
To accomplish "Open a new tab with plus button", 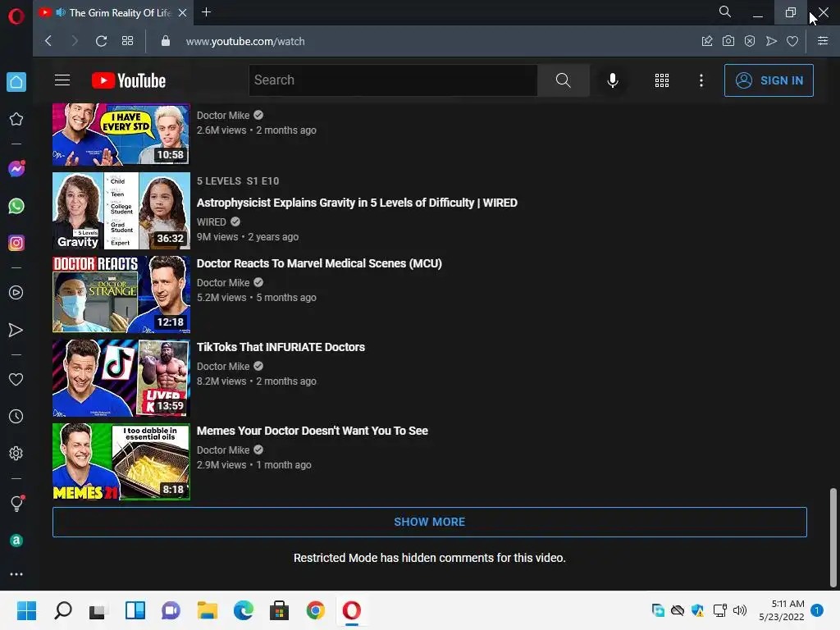I will tap(206, 11).
